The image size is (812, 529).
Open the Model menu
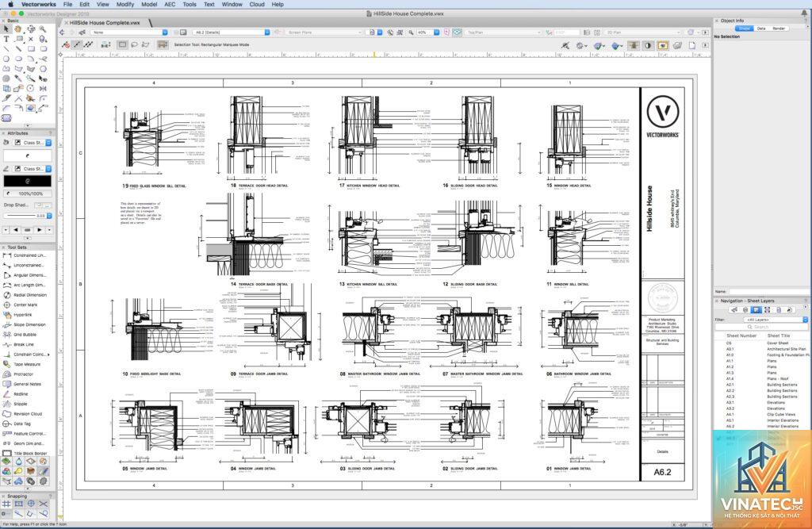tap(149, 4)
